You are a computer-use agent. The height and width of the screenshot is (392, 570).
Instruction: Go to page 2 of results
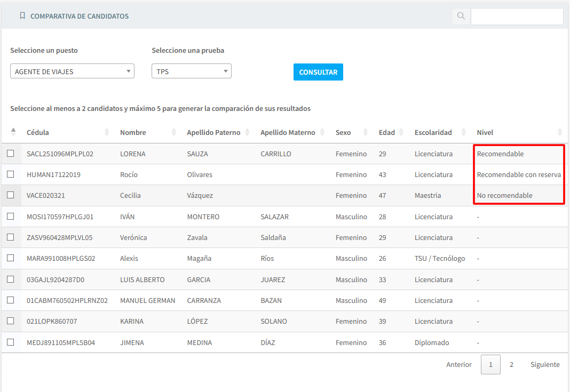click(511, 365)
